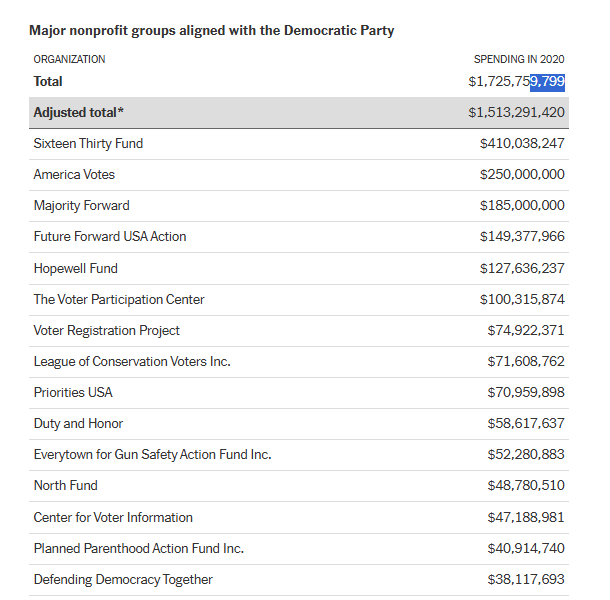The width and height of the screenshot is (610, 600).
Task: Click Voter Registration Project entry
Action: pos(107,330)
